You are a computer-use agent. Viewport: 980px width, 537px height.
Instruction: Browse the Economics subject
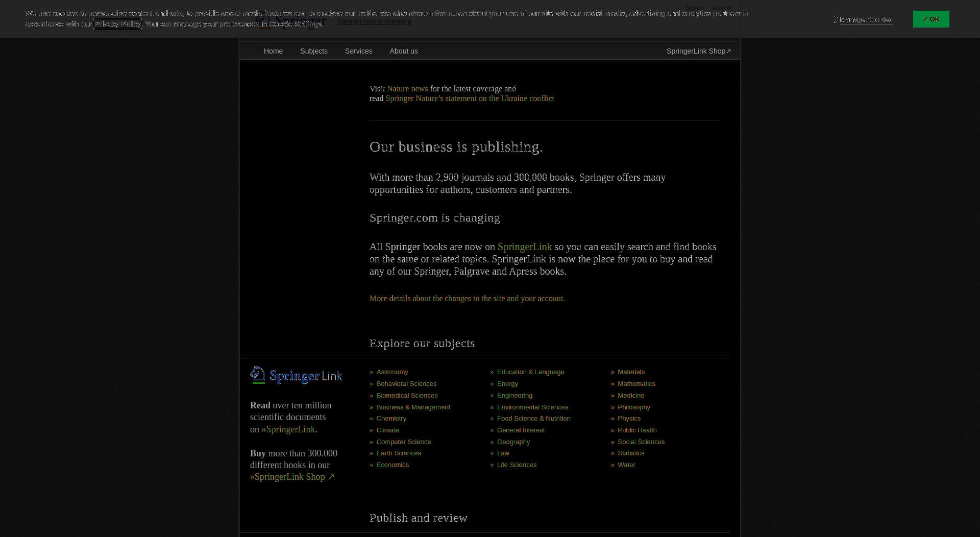pyautogui.click(x=393, y=465)
